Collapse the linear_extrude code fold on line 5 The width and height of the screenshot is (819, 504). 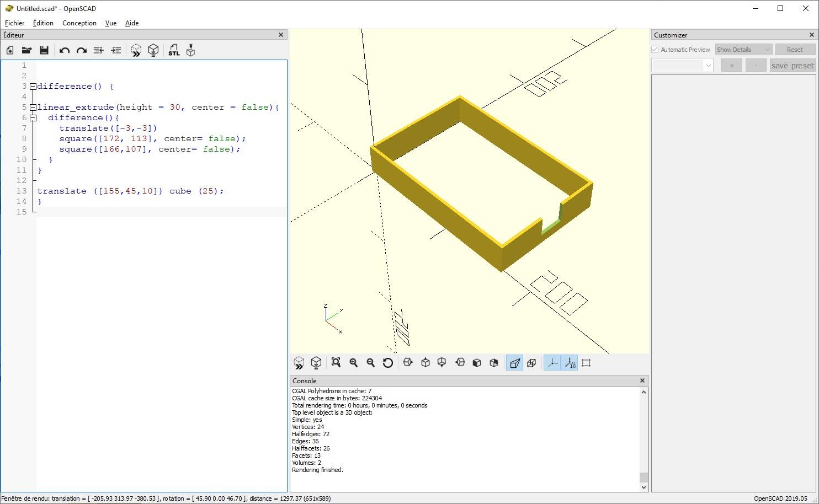pos(33,108)
